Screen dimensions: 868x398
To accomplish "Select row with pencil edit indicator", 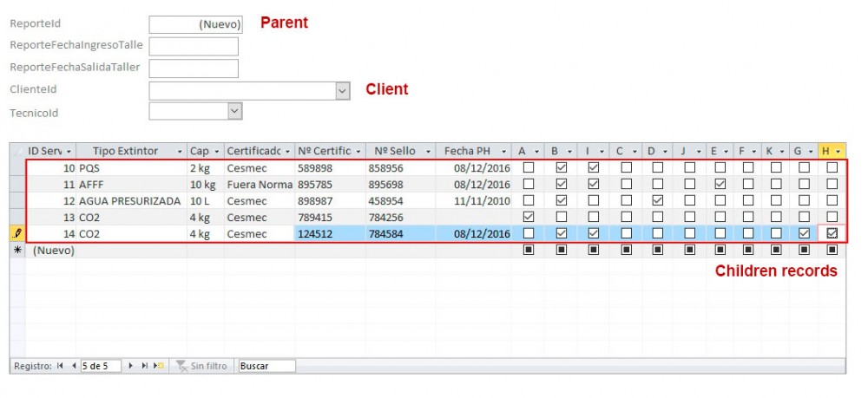I will pos(17,233).
